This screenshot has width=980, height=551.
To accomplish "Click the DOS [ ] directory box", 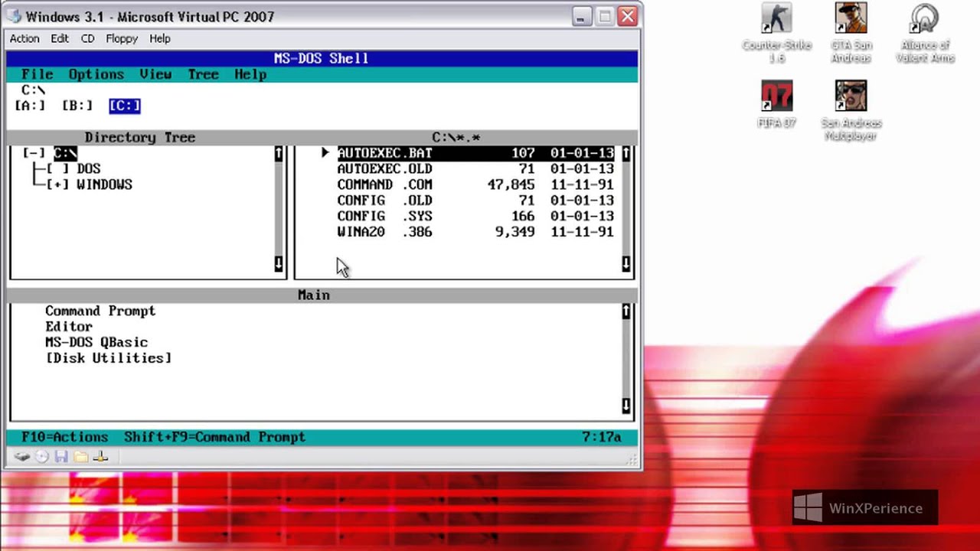I will point(57,168).
